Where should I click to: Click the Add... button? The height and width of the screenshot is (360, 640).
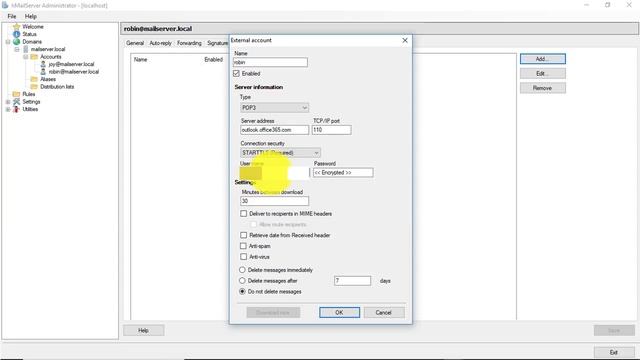coord(542,59)
